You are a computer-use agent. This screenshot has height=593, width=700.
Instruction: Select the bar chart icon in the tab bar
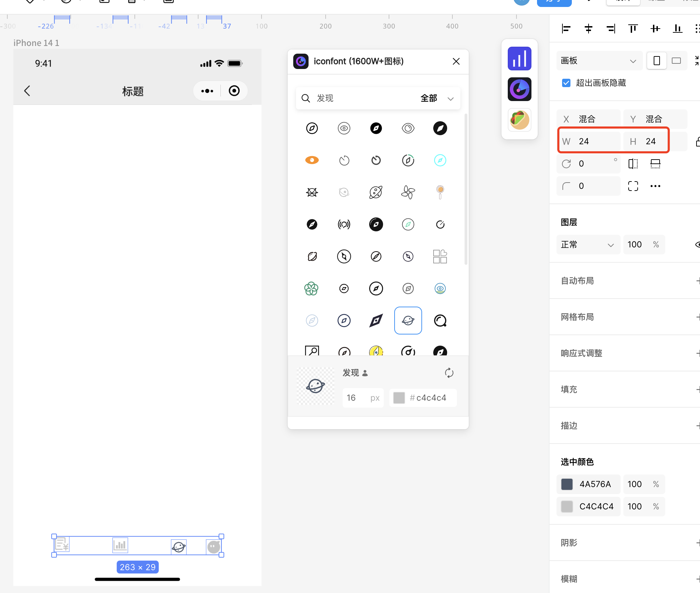pos(120,546)
